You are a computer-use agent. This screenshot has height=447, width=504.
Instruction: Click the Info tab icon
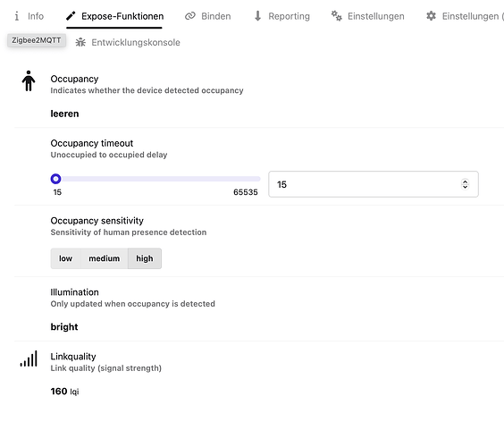pos(17,16)
